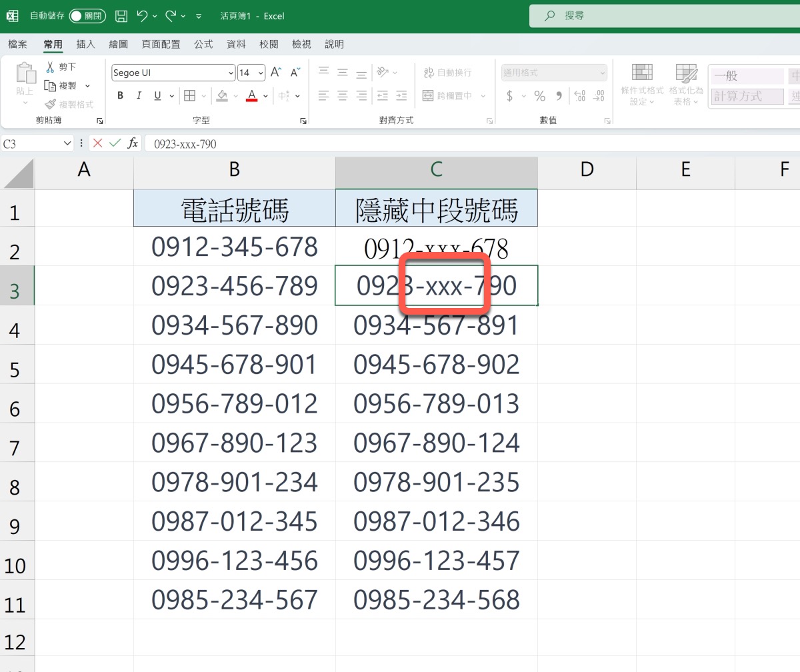Image resolution: width=800 pixels, height=672 pixels.
Task: Click the 搜尋 search box
Action: tap(664, 15)
